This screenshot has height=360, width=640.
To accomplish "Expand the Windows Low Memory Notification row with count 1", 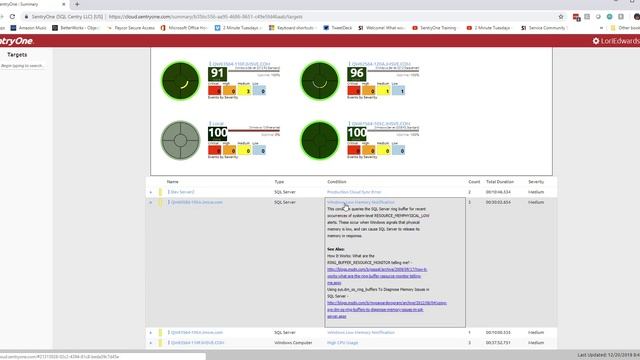I will pos(151,333).
